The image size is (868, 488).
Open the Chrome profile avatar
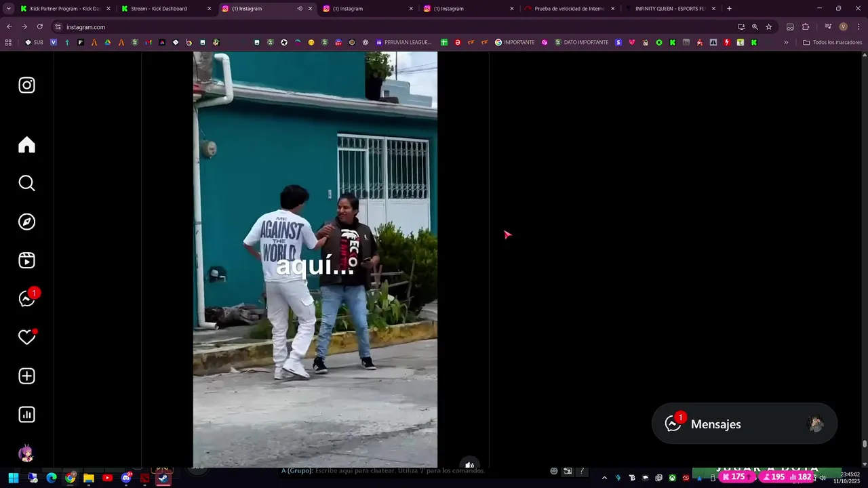pyautogui.click(x=843, y=27)
